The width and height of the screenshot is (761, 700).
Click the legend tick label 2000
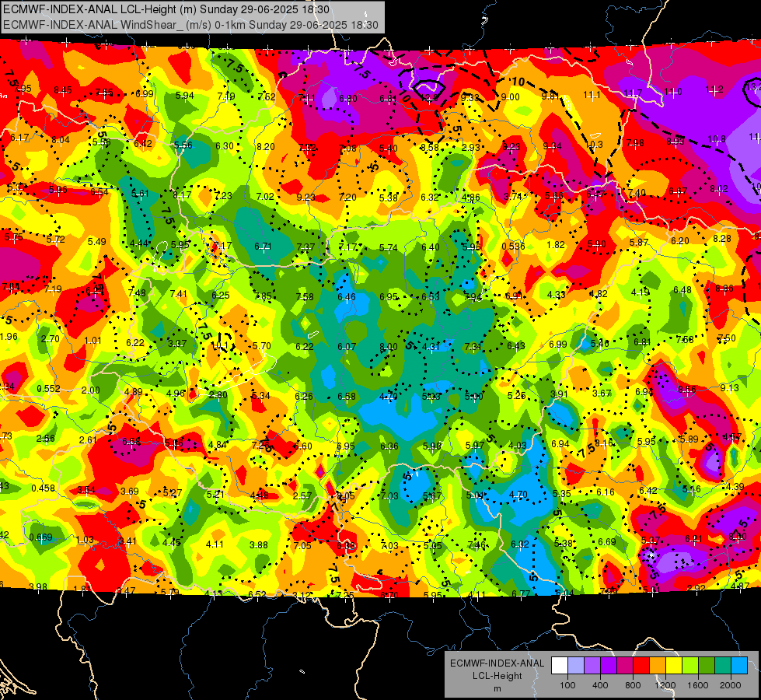731,685
